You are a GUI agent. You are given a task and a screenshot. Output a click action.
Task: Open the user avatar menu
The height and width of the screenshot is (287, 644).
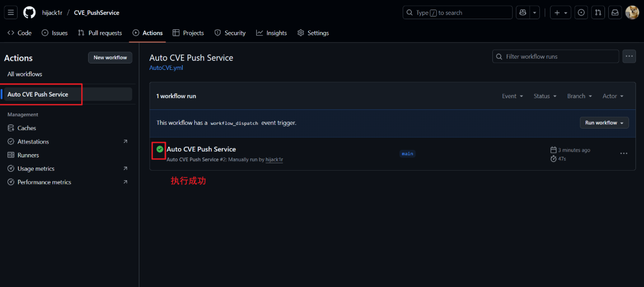click(632, 12)
